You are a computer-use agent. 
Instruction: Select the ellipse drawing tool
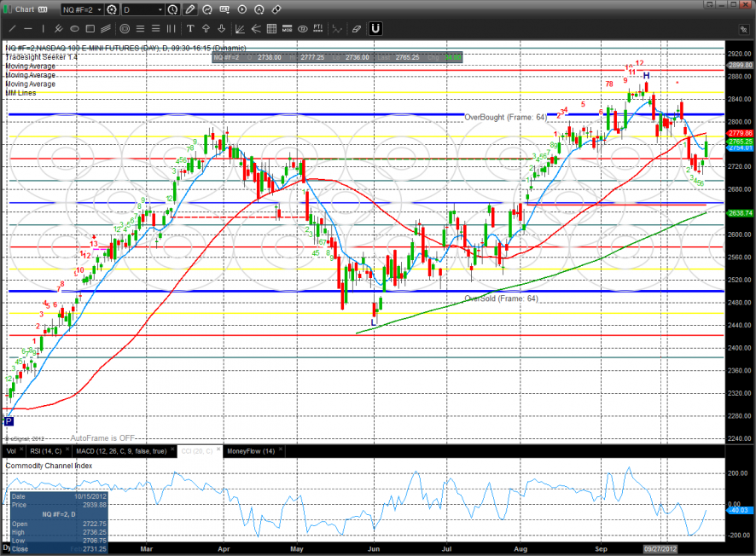click(x=74, y=29)
